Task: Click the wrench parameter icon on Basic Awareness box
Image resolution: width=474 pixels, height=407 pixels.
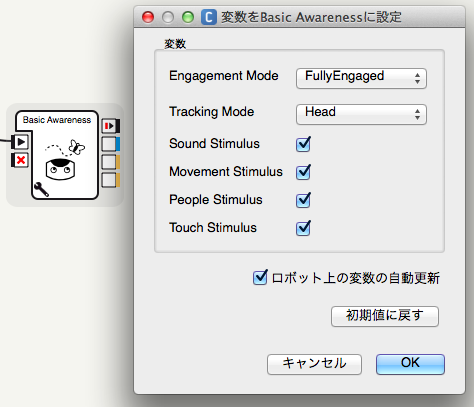Action: pyautogui.click(x=41, y=189)
